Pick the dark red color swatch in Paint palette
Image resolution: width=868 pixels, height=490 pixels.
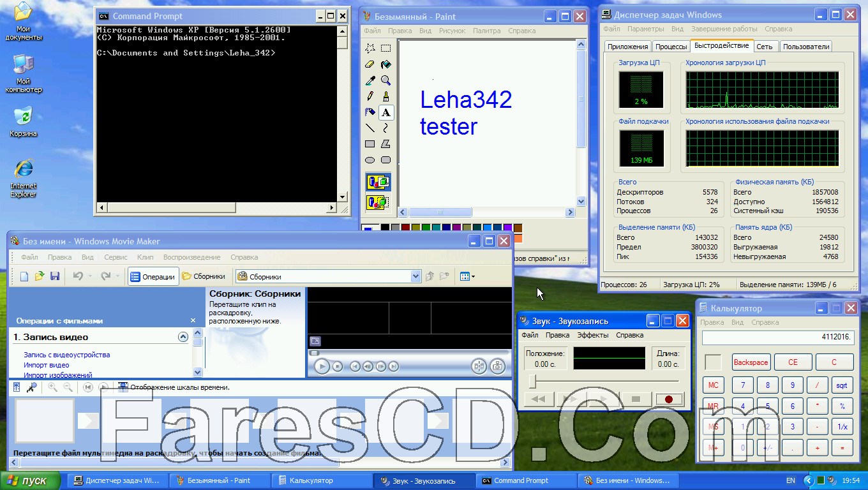[x=406, y=228]
